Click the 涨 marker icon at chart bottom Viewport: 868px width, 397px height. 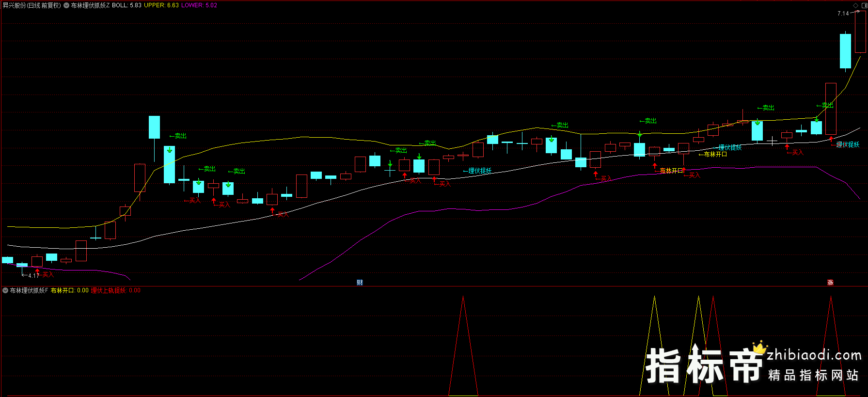[830, 283]
